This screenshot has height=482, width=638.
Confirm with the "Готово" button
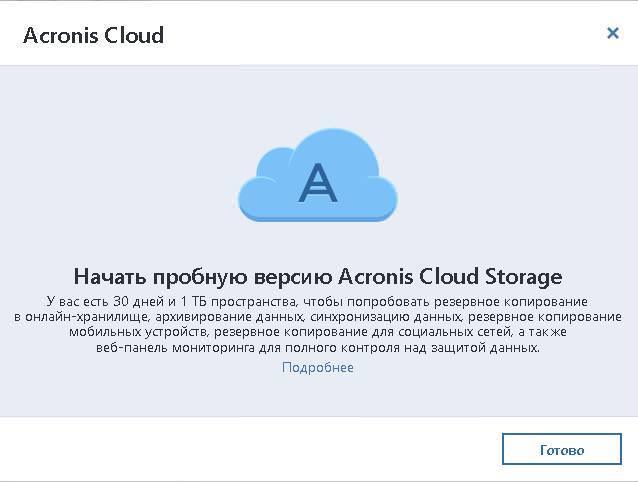[x=562, y=449]
